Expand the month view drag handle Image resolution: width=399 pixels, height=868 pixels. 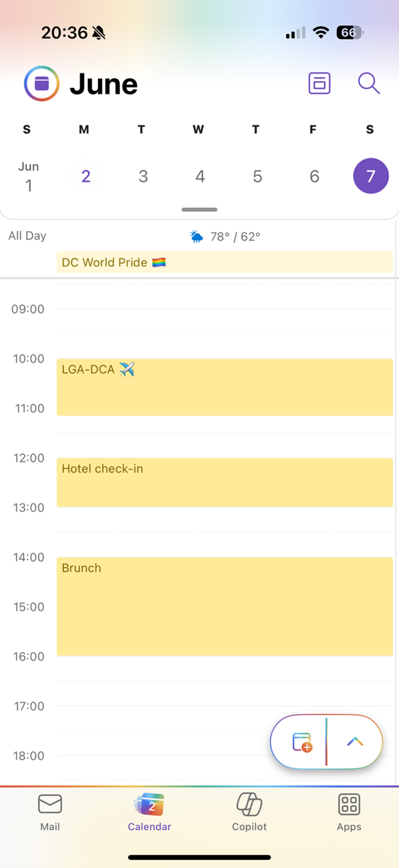pyautogui.click(x=199, y=210)
